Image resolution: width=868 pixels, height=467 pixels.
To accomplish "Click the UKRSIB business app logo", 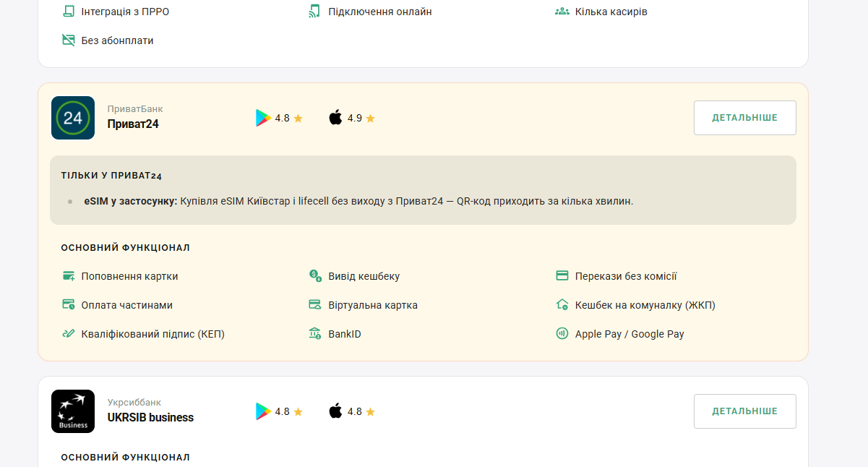I will point(73,411).
